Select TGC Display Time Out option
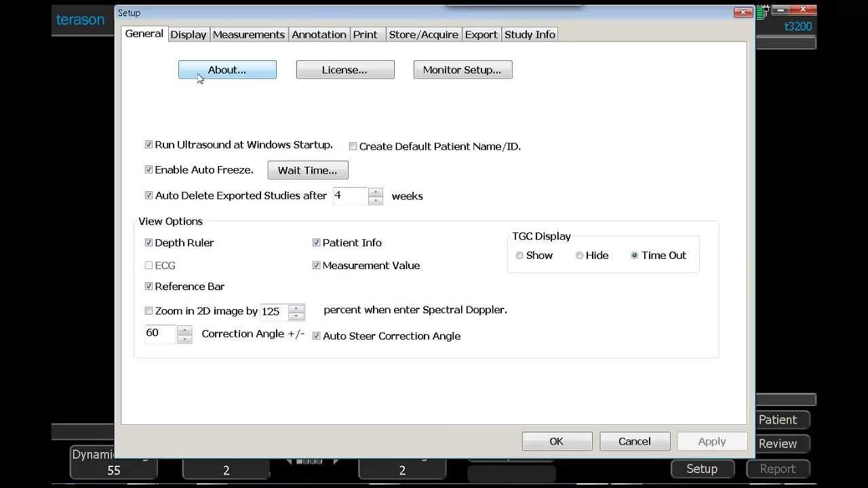 (x=635, y=256)
